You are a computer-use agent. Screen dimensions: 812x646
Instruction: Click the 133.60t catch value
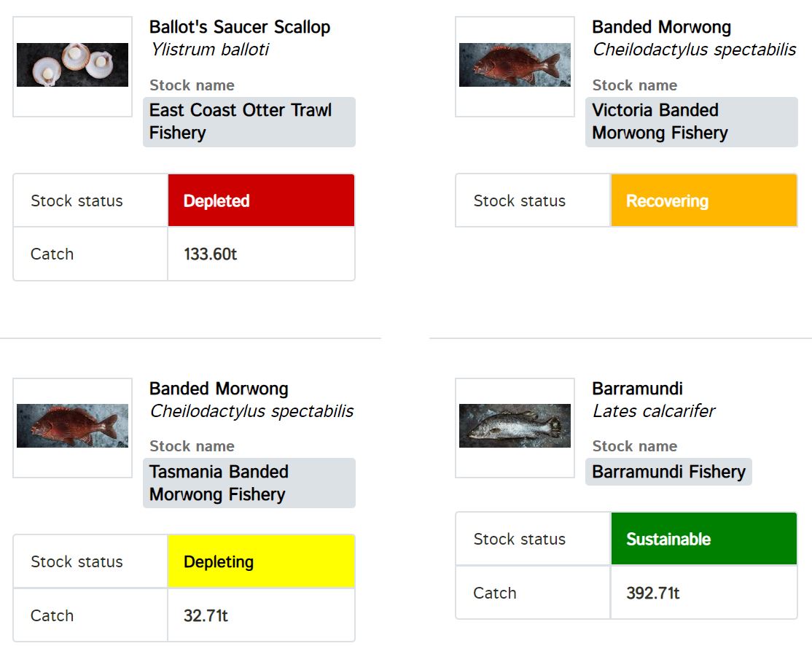tap(210, 254)
